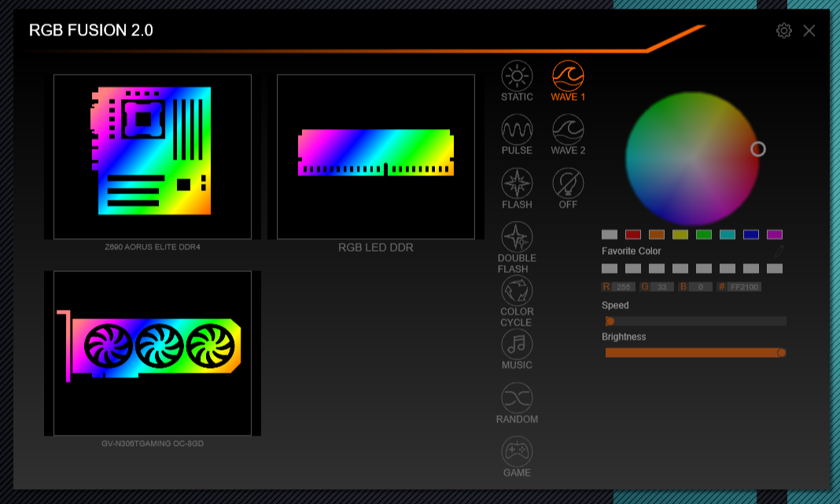Click the Speed slider handle
Image resolution: width=840 pixels, height=504 pixels.
(610, 322)
